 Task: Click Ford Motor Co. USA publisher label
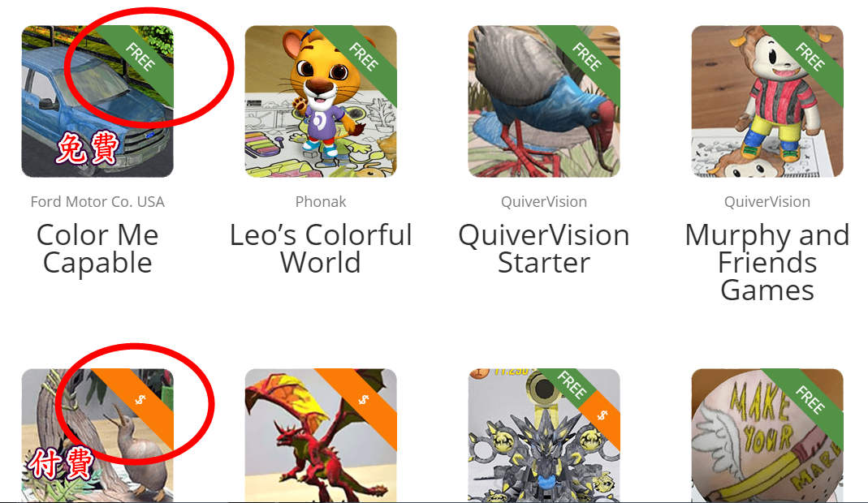(x=97, y=201)
